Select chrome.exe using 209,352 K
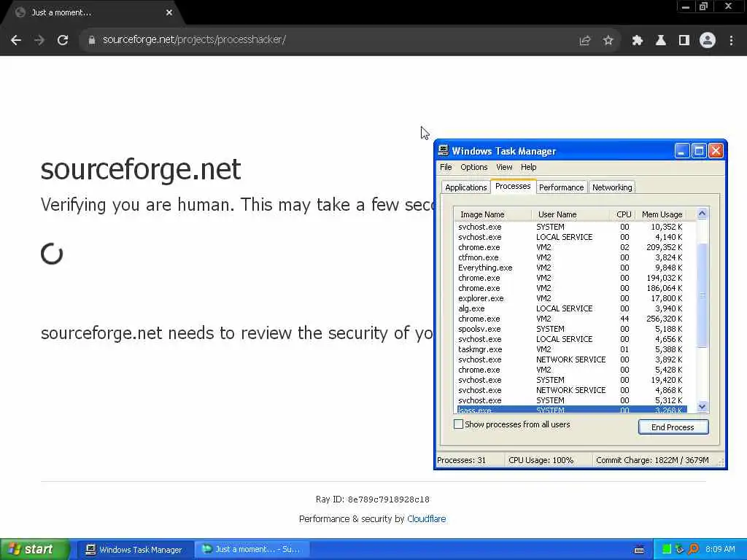 pyautogui.click(x=572, y=247)
